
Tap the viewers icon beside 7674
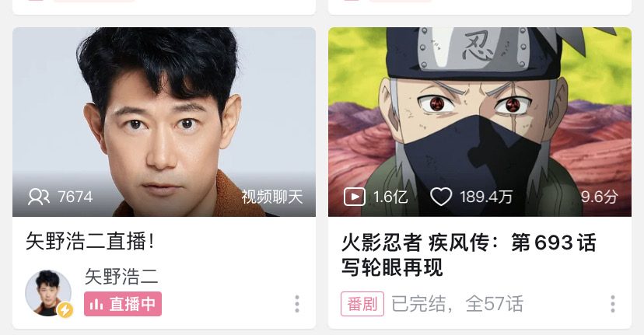click(x=39, y=197)
